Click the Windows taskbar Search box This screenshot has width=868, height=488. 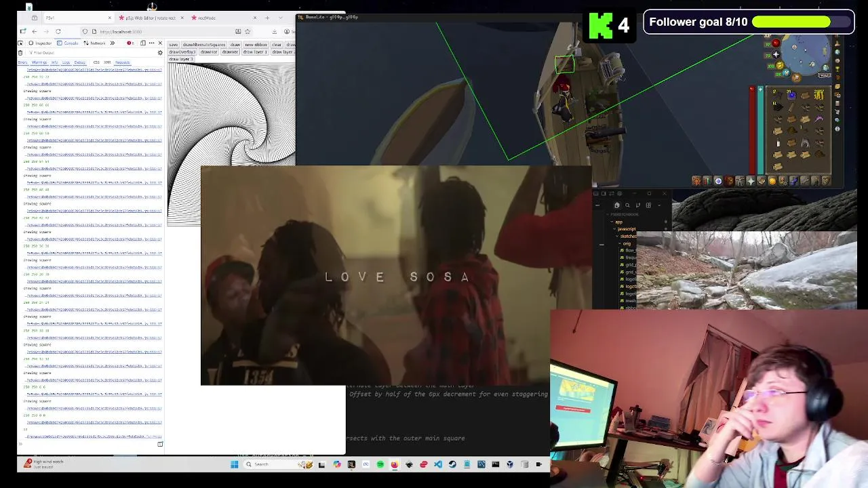[279, 464]
